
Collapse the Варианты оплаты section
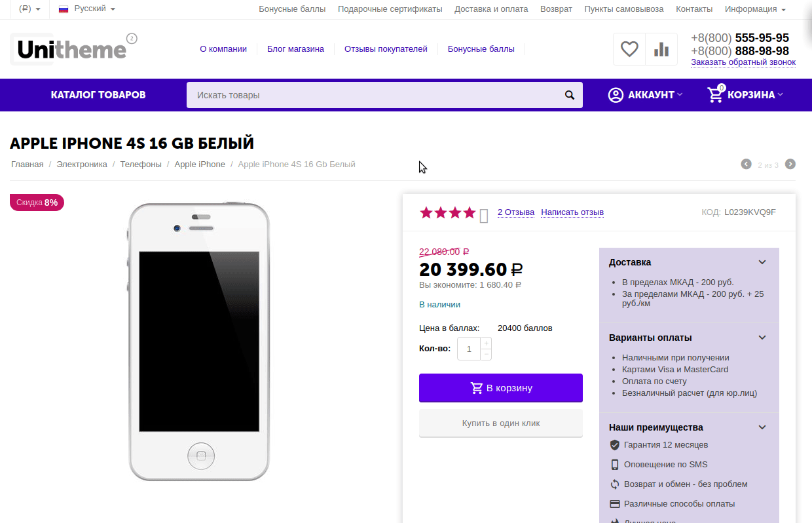click(762, 338)
